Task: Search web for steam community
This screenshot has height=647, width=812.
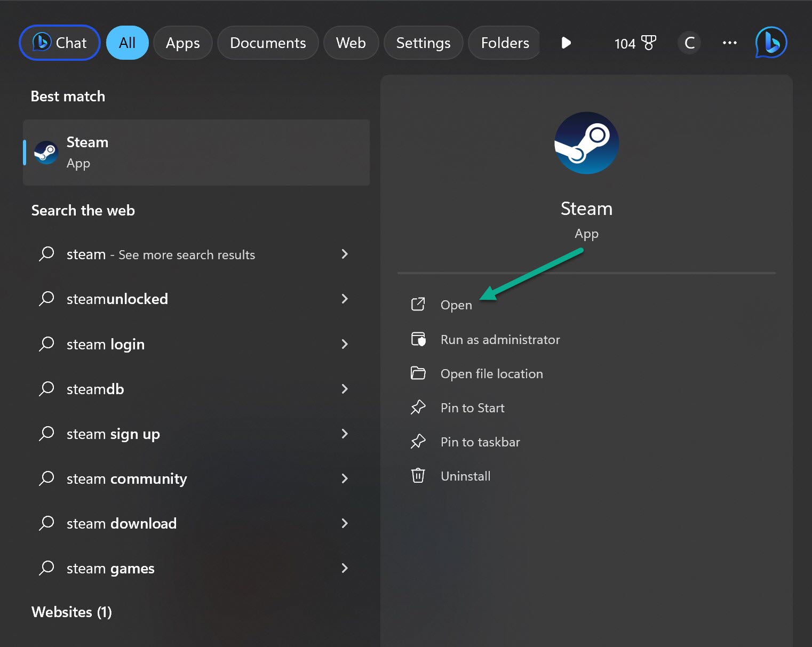Action: (196, 478)
